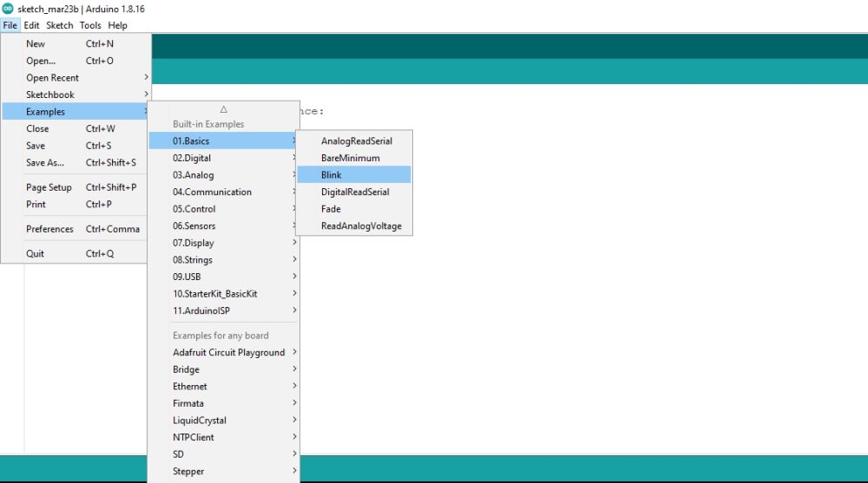868x483 pixels.
Task: Click Page Setup in File menu
Action: coord(49,187)
